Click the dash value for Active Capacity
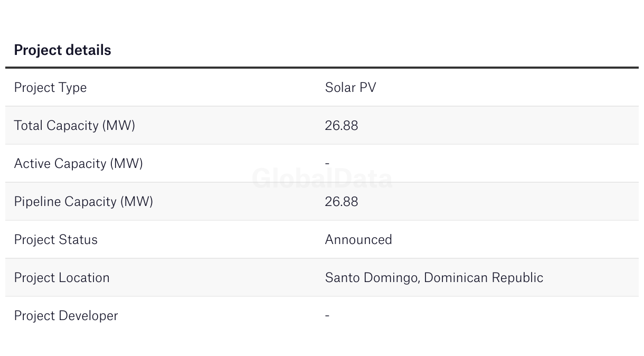 tap(327, 164)
